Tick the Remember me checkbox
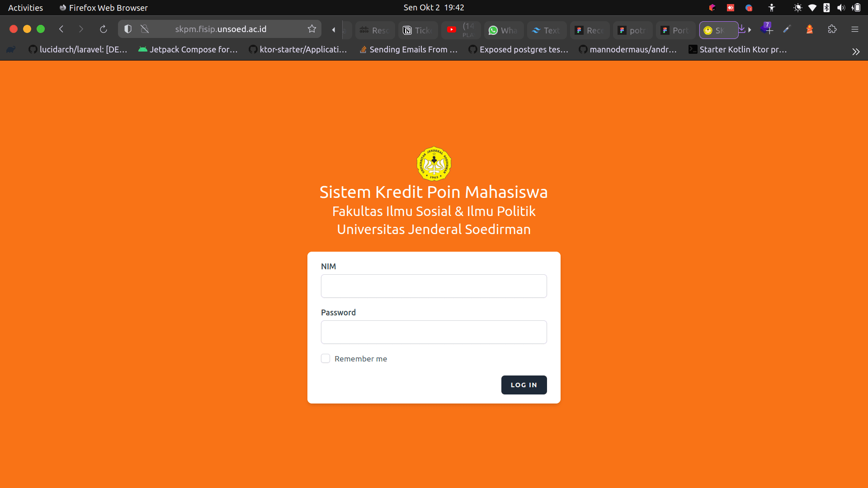Image resolution: width=868 pixels, height=488 pixels. click(325, 359)
